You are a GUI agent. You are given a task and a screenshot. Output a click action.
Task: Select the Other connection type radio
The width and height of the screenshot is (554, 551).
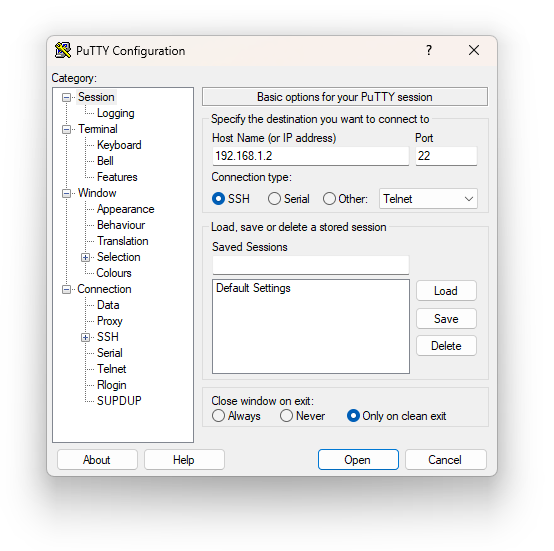coord(329,199)
